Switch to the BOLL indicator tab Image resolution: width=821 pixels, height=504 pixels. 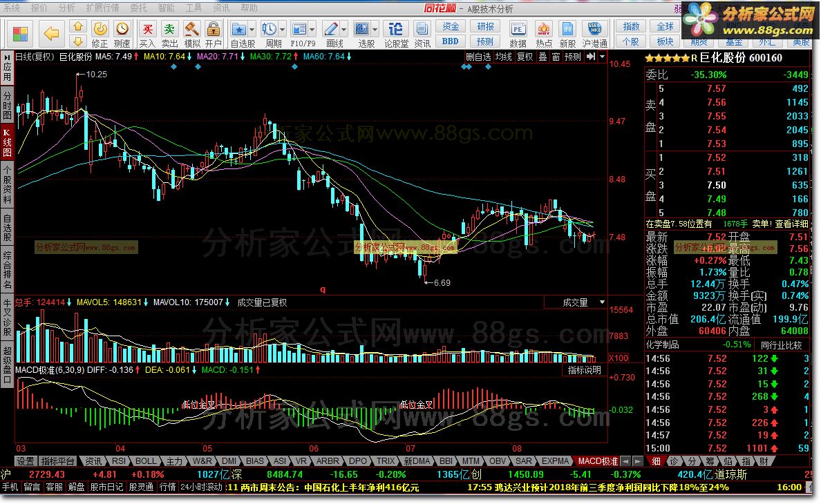[x=146, y=461]
